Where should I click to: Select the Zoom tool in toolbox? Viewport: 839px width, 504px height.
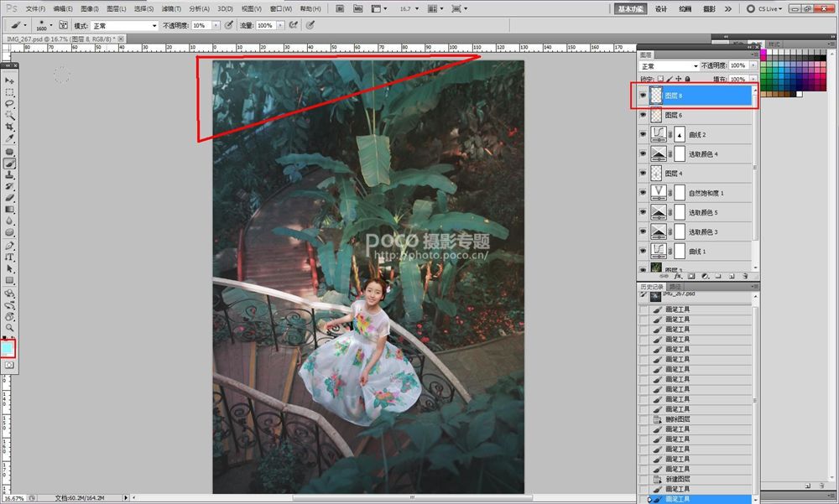(9, 327)
